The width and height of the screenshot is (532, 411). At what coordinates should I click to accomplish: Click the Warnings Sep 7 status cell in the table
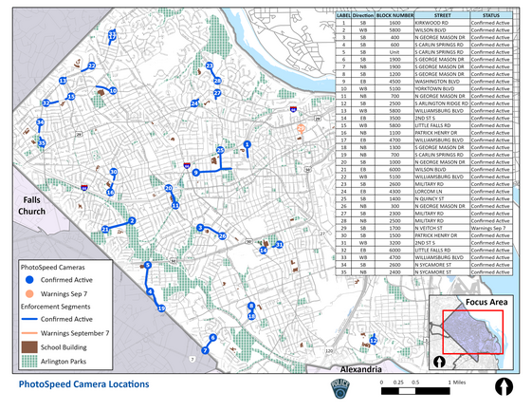coord(491,228)
